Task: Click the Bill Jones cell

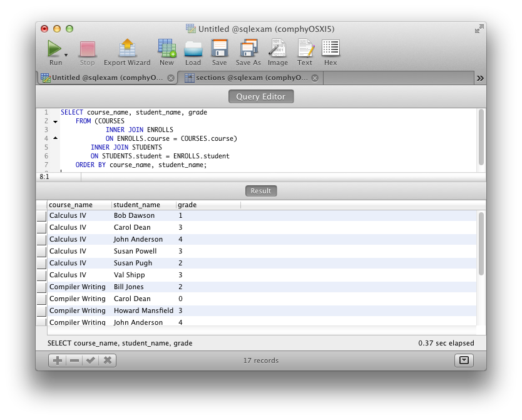Action: point(128,287)
